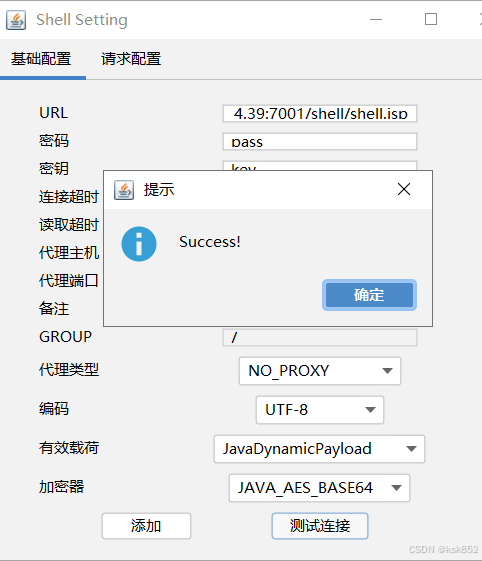Click the 添加 button
This screenshot has width=482, height=561.
[x=146, y=526]
